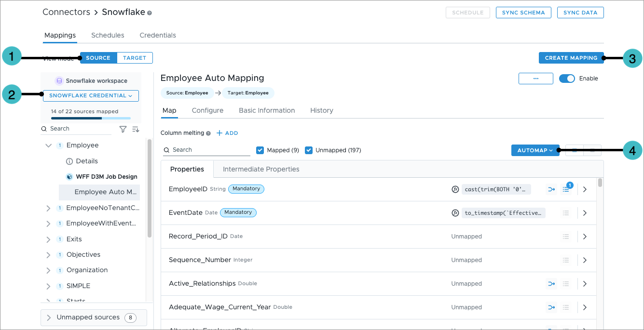Click the help icon next to Snowflake title

[x=150, y=13]
